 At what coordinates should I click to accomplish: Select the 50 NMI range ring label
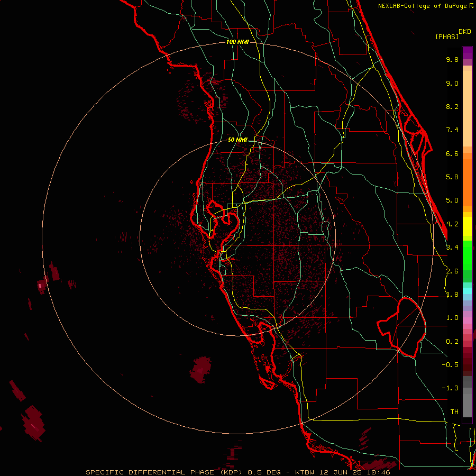pos(237,140)
